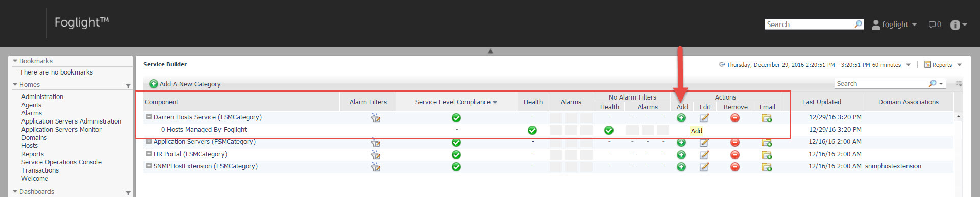The height and width of the screenshot is (197, 980).
Task: Collapse the Bookmarks panel section
Action: (15, 61)
